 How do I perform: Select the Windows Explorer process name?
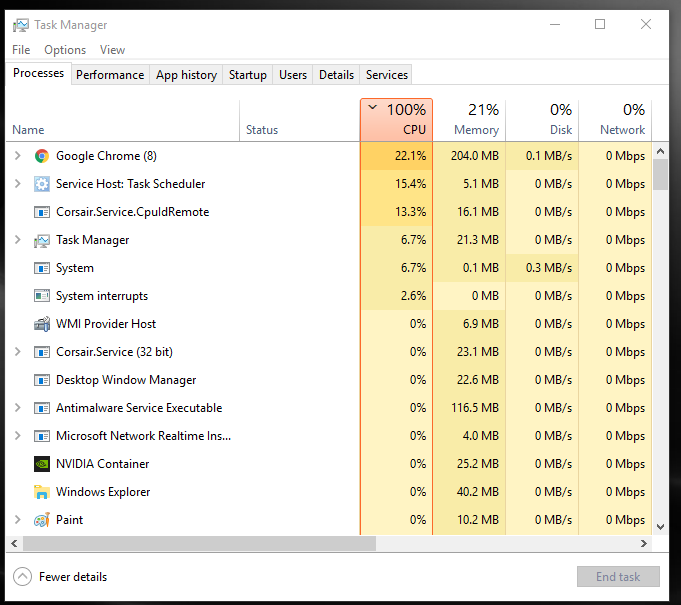103,492
